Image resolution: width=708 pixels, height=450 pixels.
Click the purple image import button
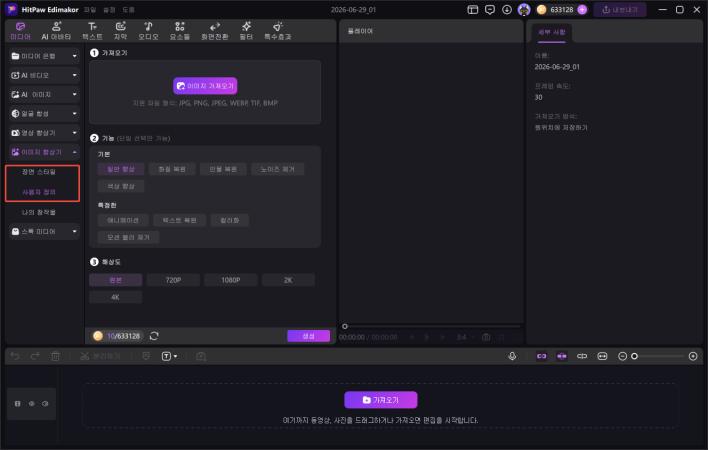click(x=205, y=86)
